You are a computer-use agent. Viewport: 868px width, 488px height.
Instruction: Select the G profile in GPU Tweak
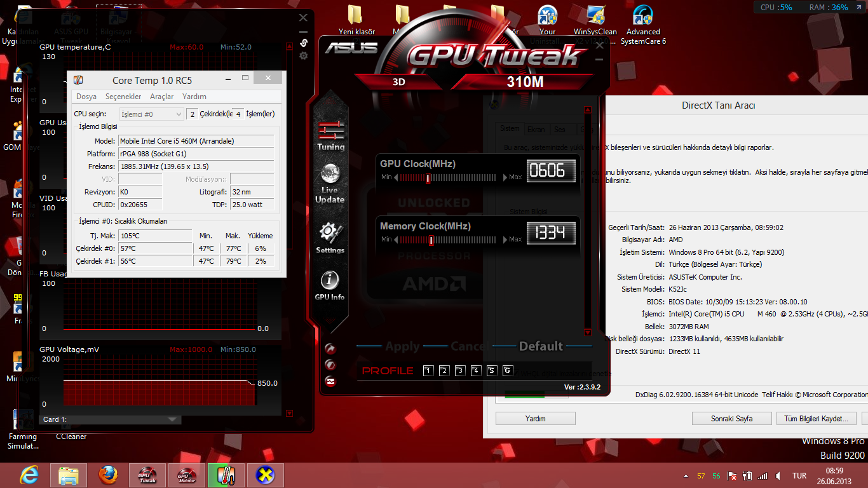point(508,370)
